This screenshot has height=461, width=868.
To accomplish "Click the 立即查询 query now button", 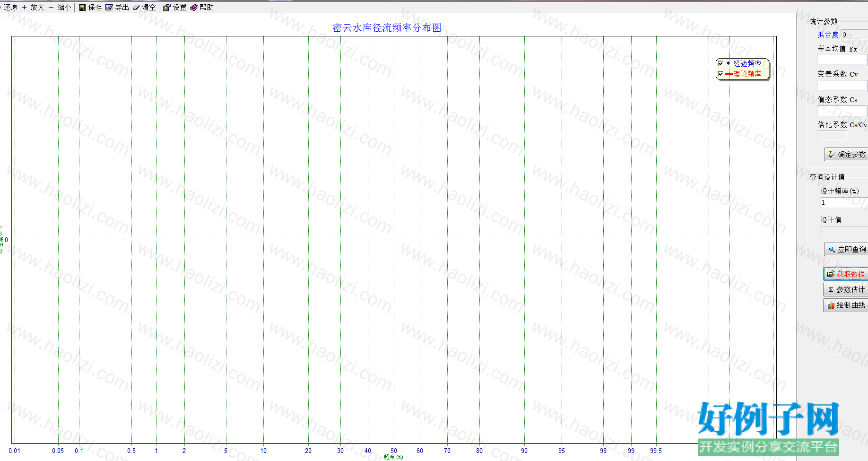I will [846, 249].
